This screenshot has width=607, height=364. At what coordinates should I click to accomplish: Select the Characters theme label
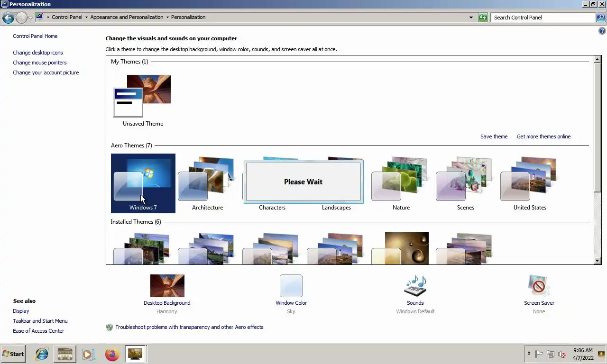click(272, 208)
